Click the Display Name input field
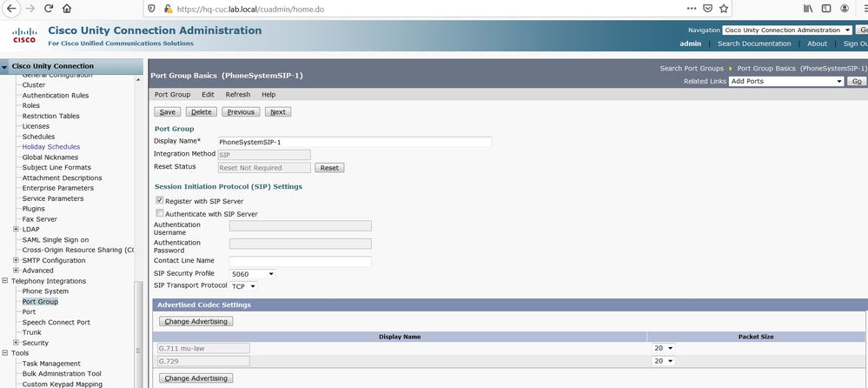 [354, 142]
